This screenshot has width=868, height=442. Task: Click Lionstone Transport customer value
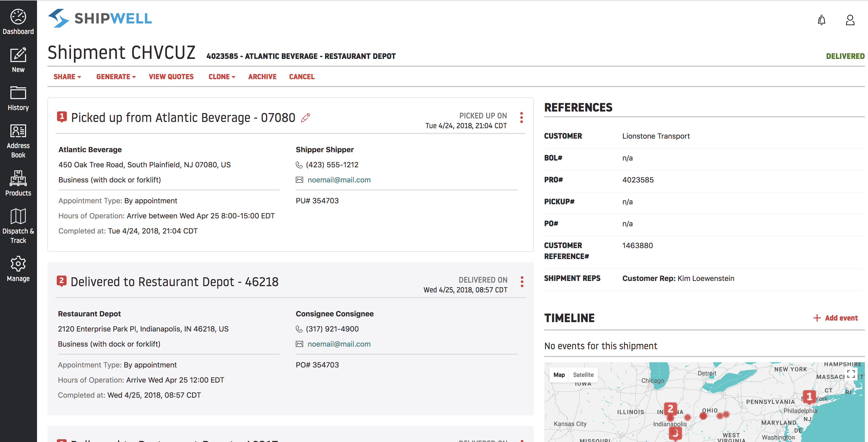(656, 136)
